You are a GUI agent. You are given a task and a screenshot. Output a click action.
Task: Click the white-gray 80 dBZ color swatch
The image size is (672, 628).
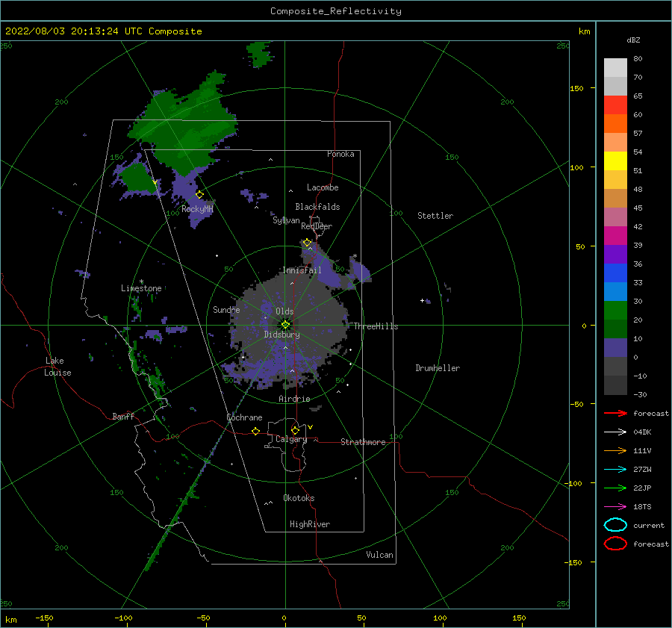615,68
